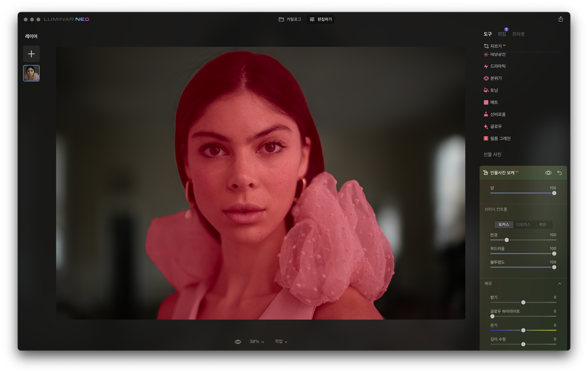Click the share/export icon at top right
Screen dimensions: 588x374
560,19
